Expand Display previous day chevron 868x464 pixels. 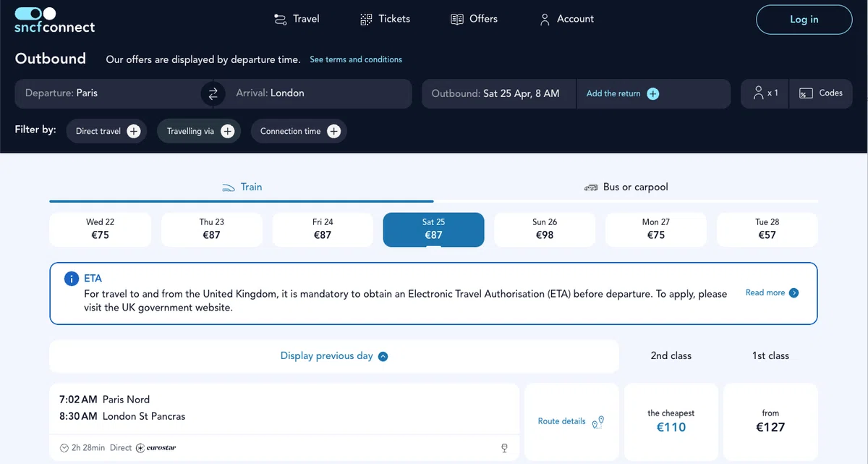383,356
